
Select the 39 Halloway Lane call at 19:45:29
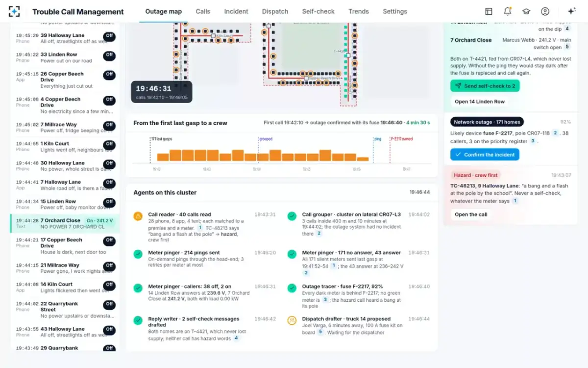pyautogui.click(x=64, y=38)
